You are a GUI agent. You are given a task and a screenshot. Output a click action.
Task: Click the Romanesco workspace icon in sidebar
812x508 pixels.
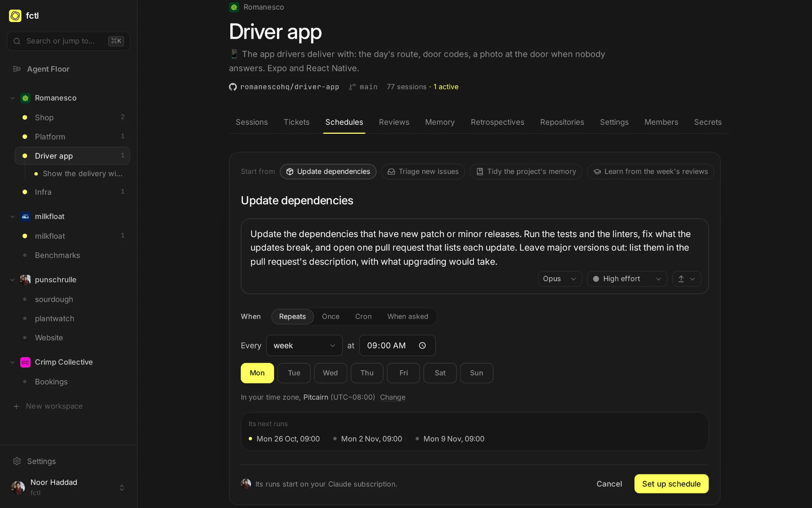coord(25,98)
